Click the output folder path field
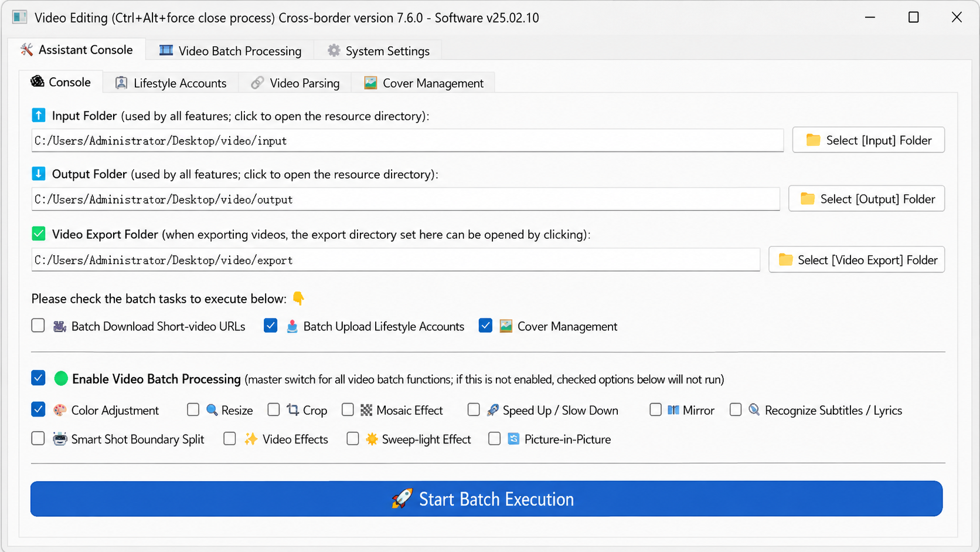Image resolution: width=980 pixels, height=552 pixels. [406, 199]
